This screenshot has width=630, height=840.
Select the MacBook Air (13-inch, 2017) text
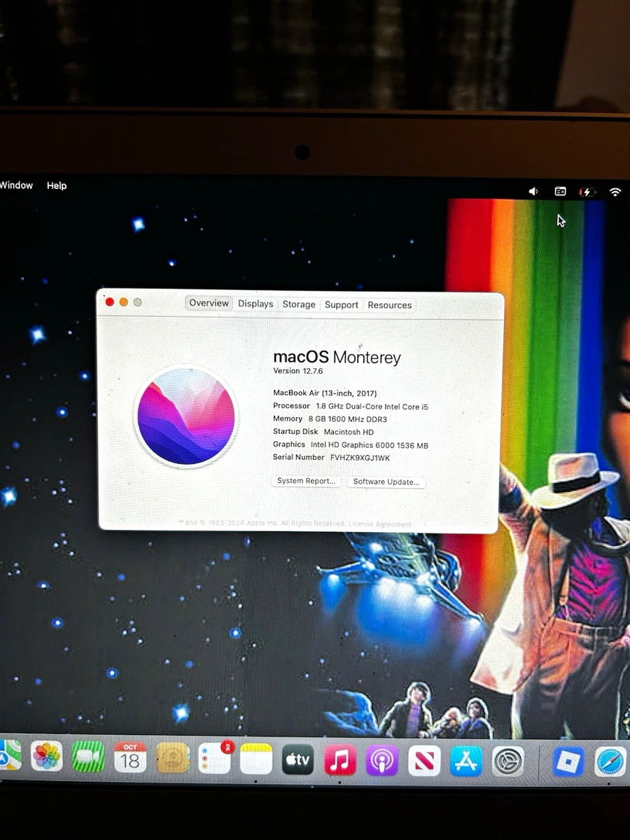coord(325,393)
